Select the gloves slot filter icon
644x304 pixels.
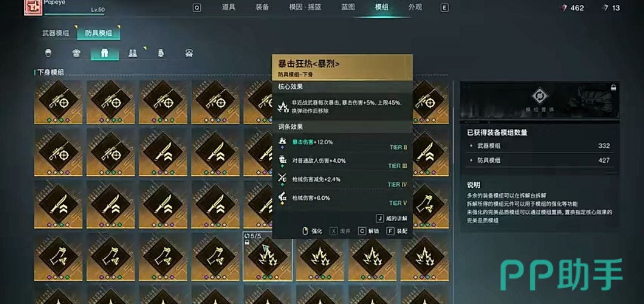(160, 53)
